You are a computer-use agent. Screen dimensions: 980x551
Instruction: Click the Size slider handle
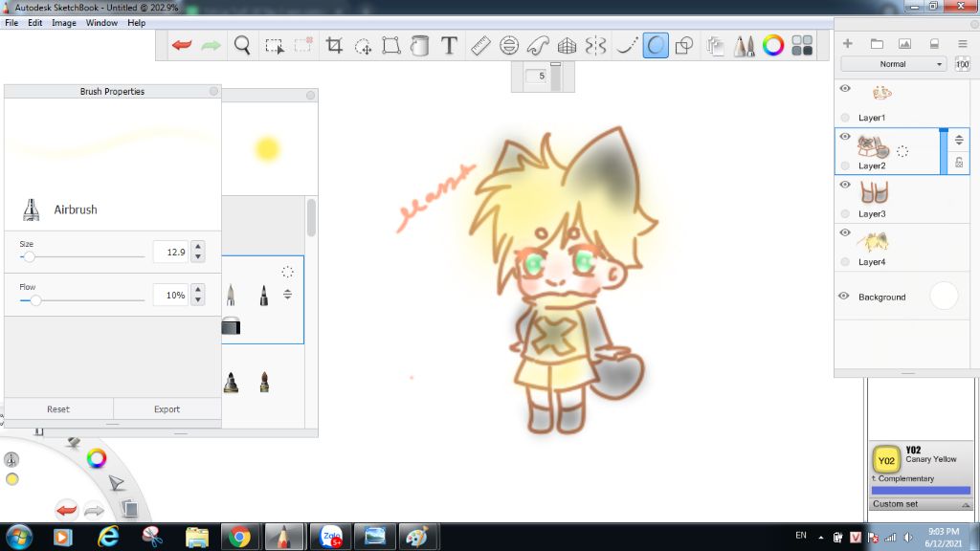pyautogui.click(x=29, y=256)
